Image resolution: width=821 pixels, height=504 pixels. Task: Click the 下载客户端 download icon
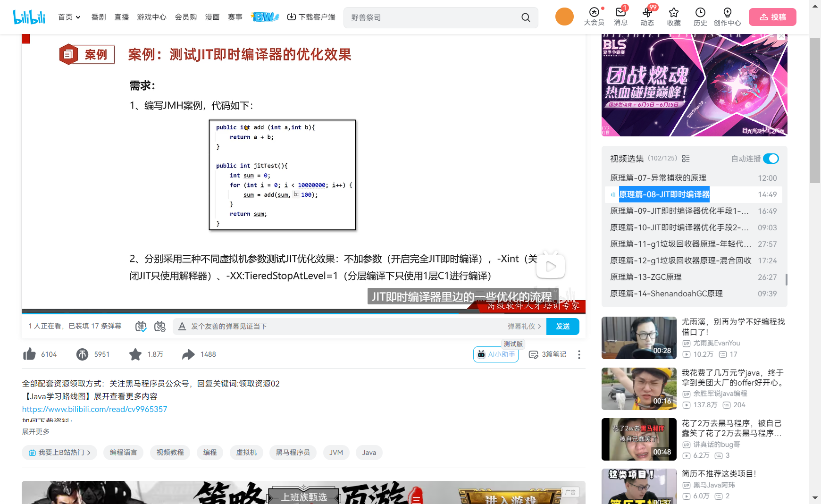tap(292, 17)
